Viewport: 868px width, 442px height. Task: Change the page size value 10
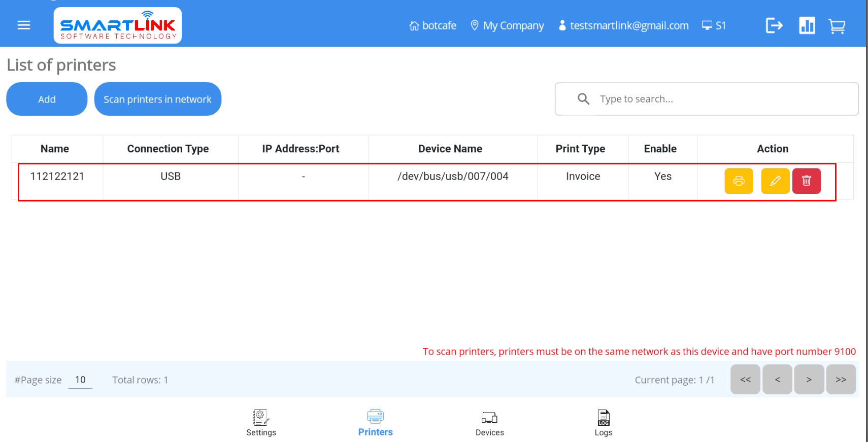point(80,380)
